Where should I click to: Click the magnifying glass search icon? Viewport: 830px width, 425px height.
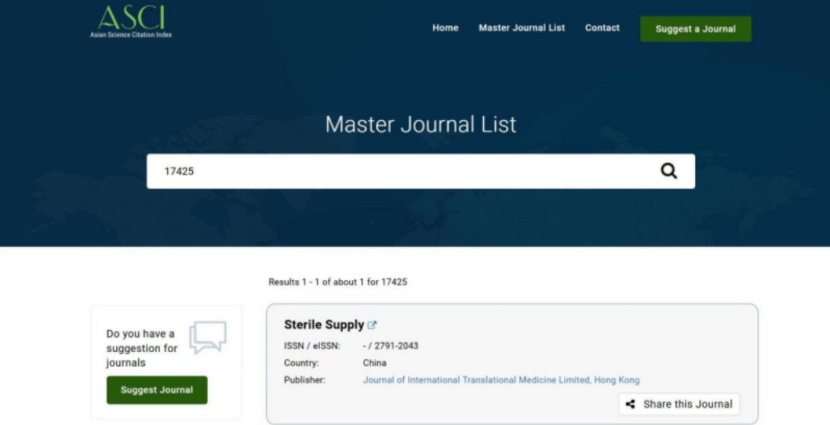pyautogui.click(x=669, y=171)
